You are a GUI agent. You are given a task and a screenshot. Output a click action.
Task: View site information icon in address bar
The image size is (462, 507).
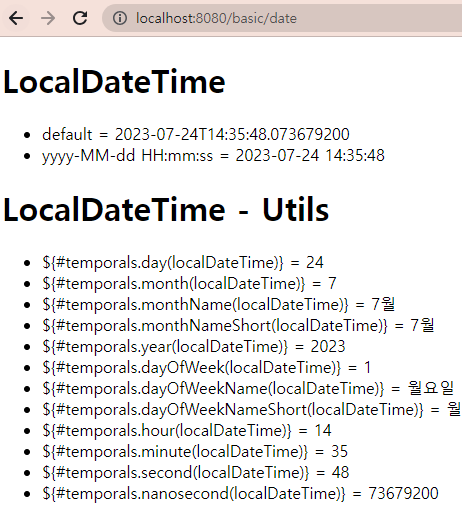(120, 18)
